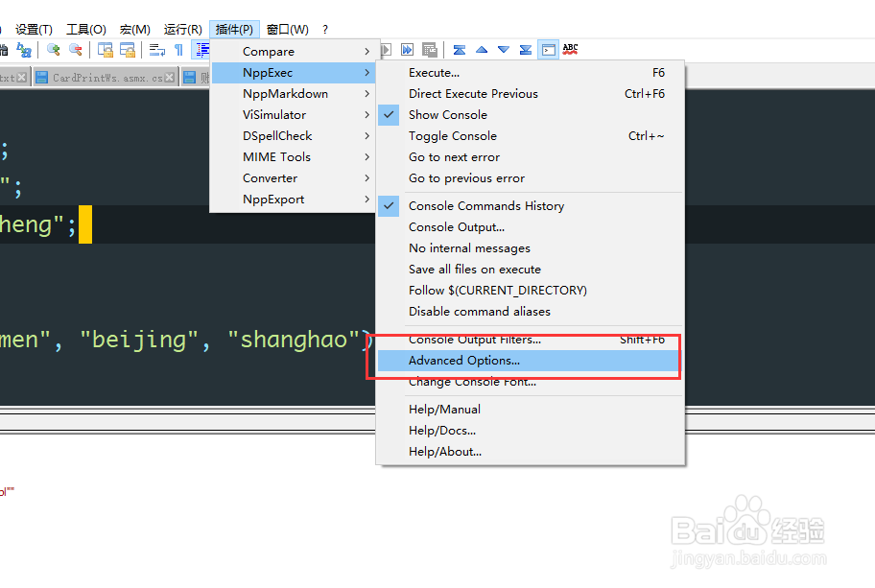Open the MIME Tools submenu
Viewport: 875px width, 588px height.
(275, 156)
